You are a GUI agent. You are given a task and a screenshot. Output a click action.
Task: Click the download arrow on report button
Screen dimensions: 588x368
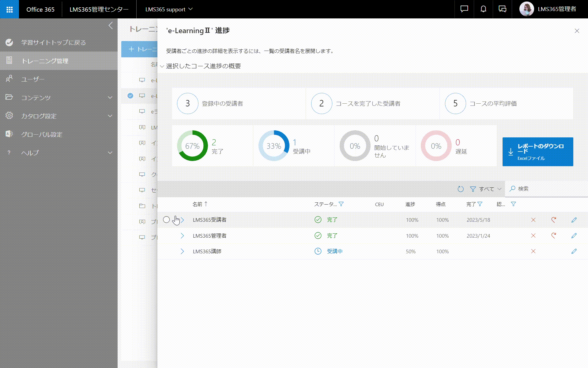pos(511,152)
